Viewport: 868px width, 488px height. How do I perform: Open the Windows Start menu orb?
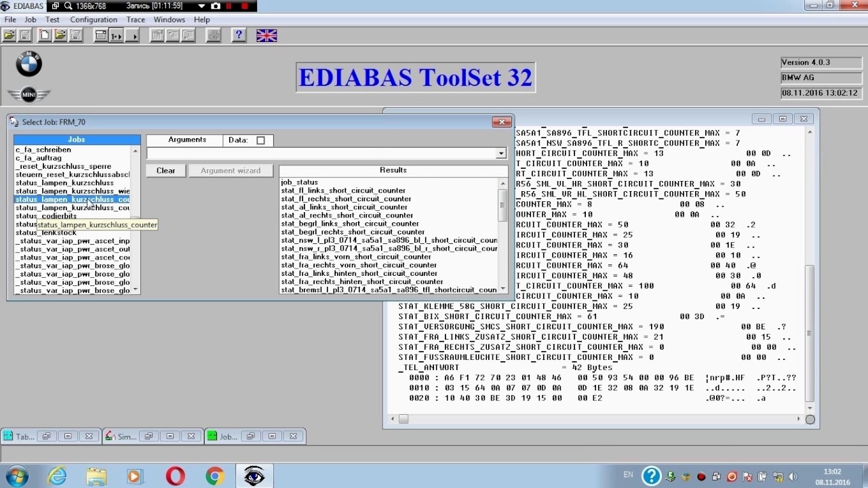(16, 476)
